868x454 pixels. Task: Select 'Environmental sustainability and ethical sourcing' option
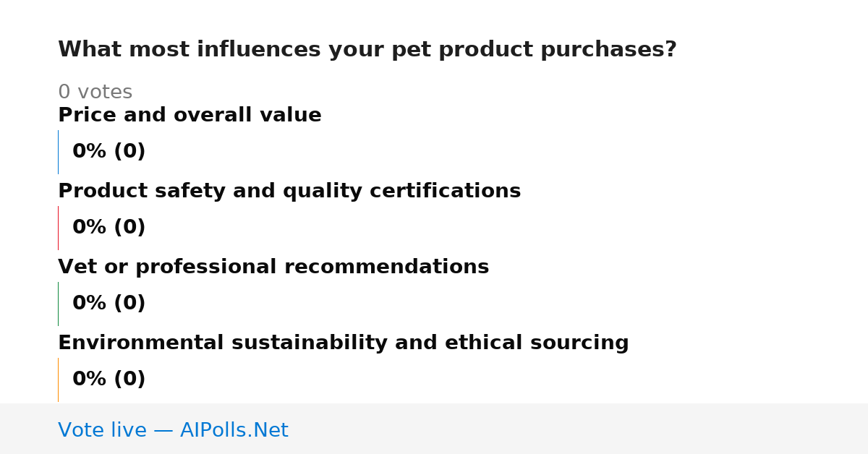pos(344,343)
